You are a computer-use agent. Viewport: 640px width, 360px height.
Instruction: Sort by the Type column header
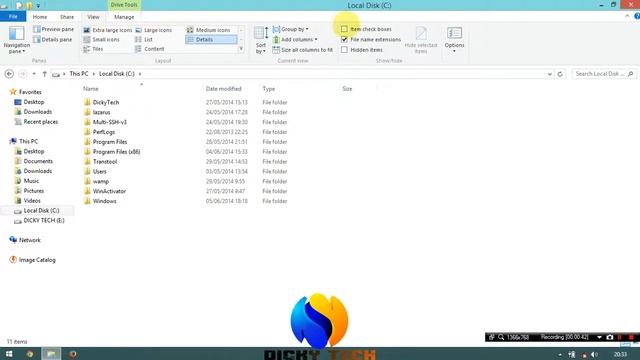pos(269,89)
